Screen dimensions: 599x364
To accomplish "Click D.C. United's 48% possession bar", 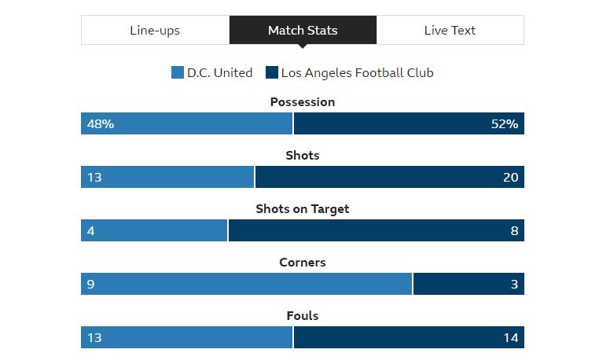I will pos(187,123).
